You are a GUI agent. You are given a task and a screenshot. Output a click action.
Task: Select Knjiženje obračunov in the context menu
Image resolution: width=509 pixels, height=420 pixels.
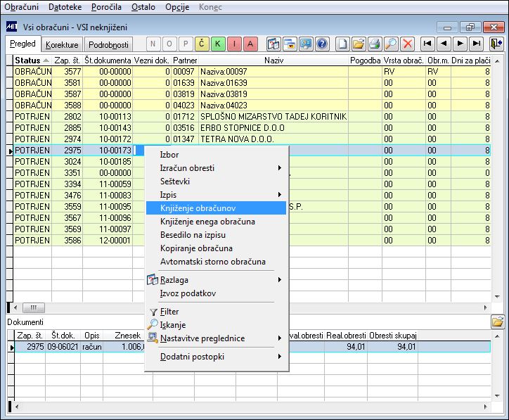coord(217,208)
